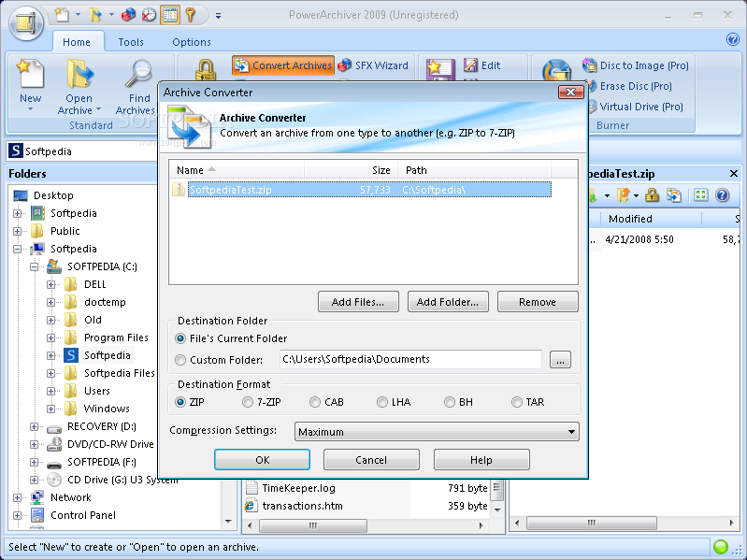This screenshot has height=560, width=747.
Task: Toggle the highlighted explorer view quick access icon
Action: pos(170,15)
